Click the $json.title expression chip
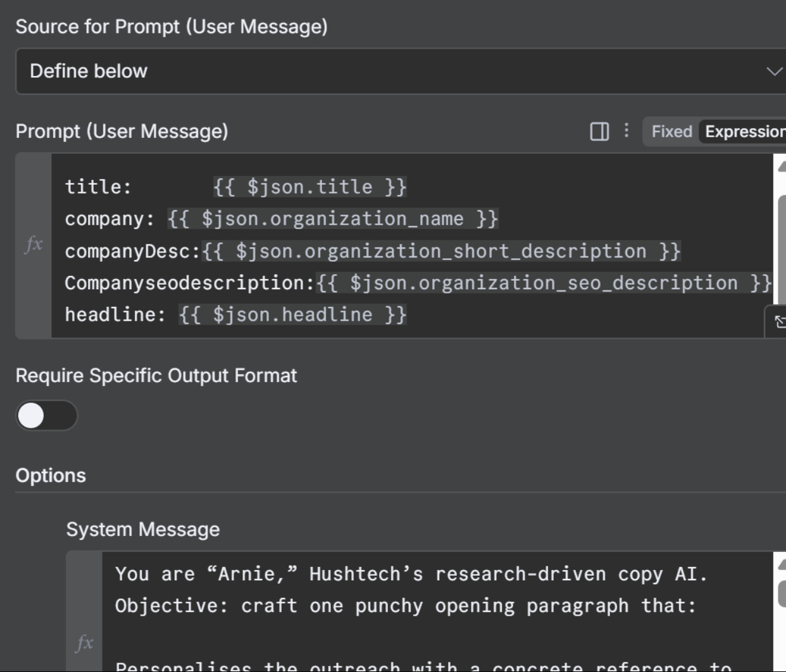This screenshot has height=672, width=786. tap(310, 187)
